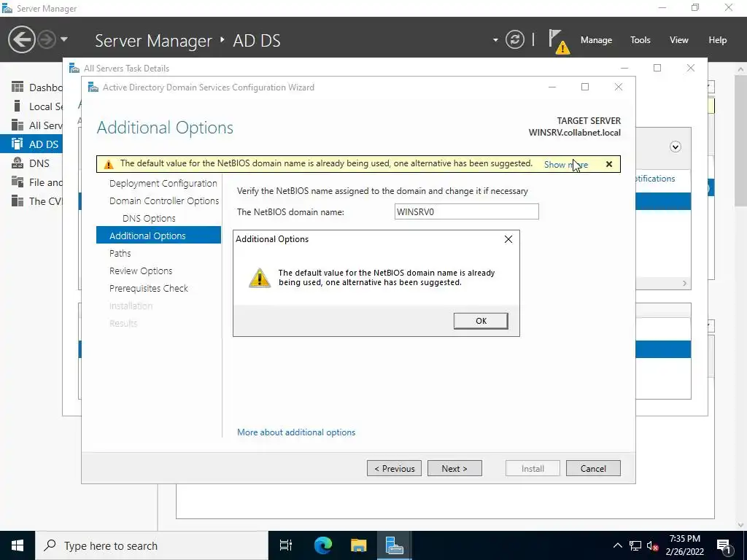Select DNS in the sidebar
Screen dimensions: 747x560
pyautogui.click(x=31, y=163)
